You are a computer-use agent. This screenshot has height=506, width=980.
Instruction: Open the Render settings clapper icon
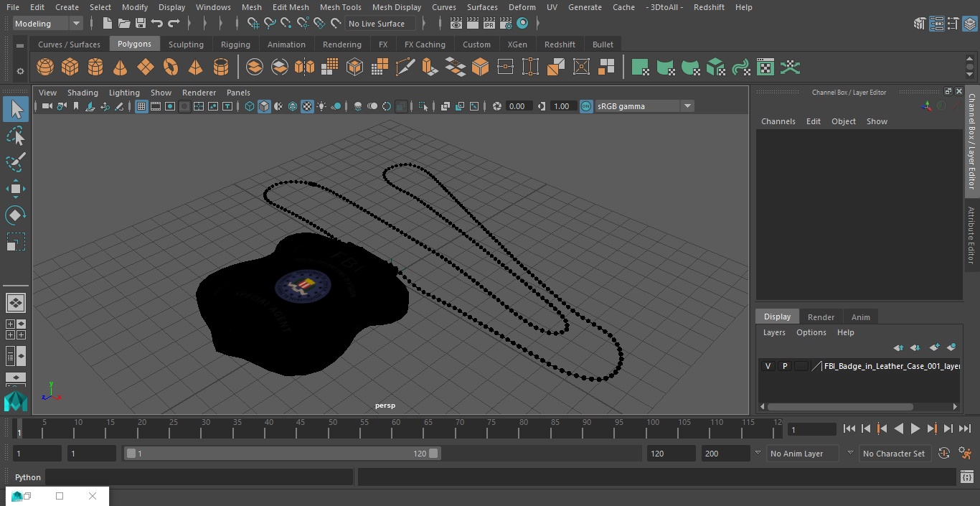[506, 24]
